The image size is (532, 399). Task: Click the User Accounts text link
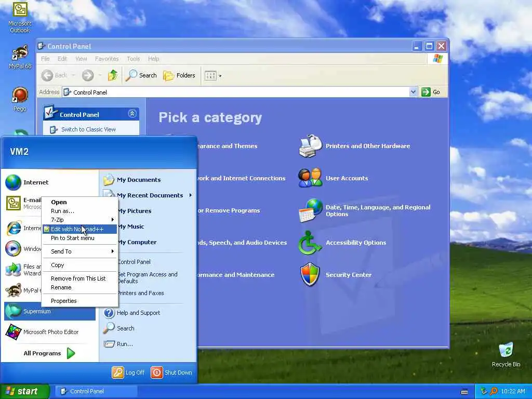click(347, 178)
